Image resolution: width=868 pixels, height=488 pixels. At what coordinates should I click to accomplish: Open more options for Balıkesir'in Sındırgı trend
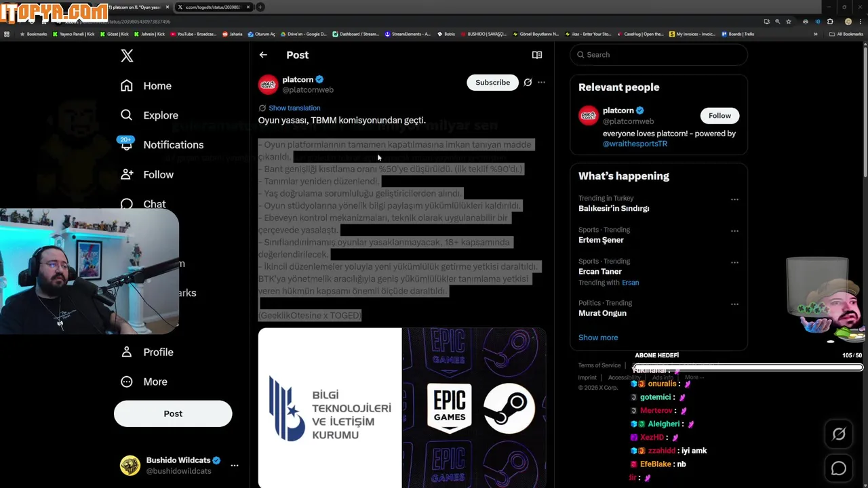pyautogui.click(x=734, y=199)
